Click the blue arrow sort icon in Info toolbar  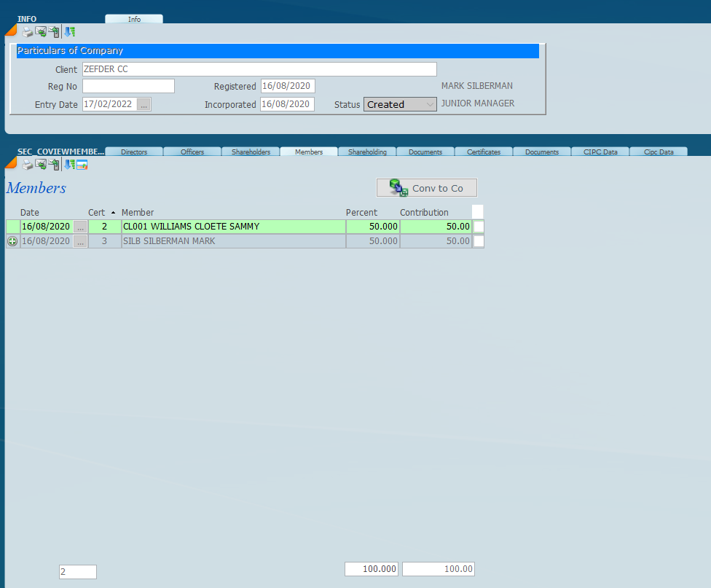(x=69, y=32)
